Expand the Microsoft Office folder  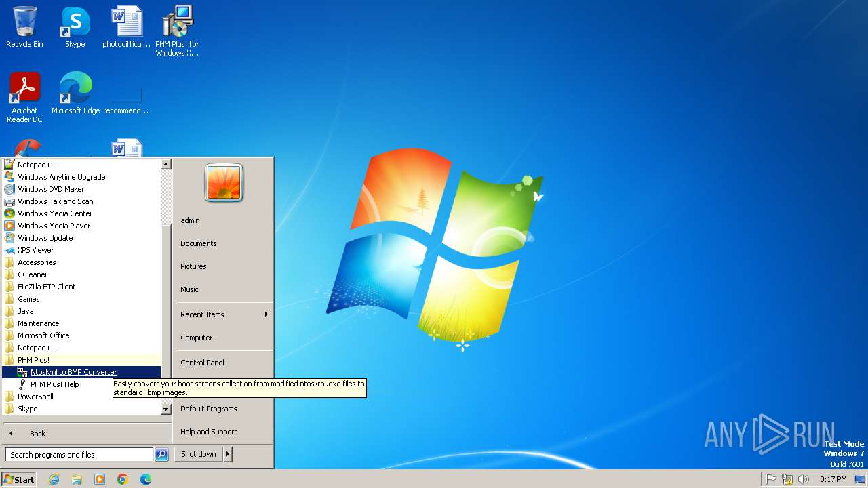click(81, 335)
